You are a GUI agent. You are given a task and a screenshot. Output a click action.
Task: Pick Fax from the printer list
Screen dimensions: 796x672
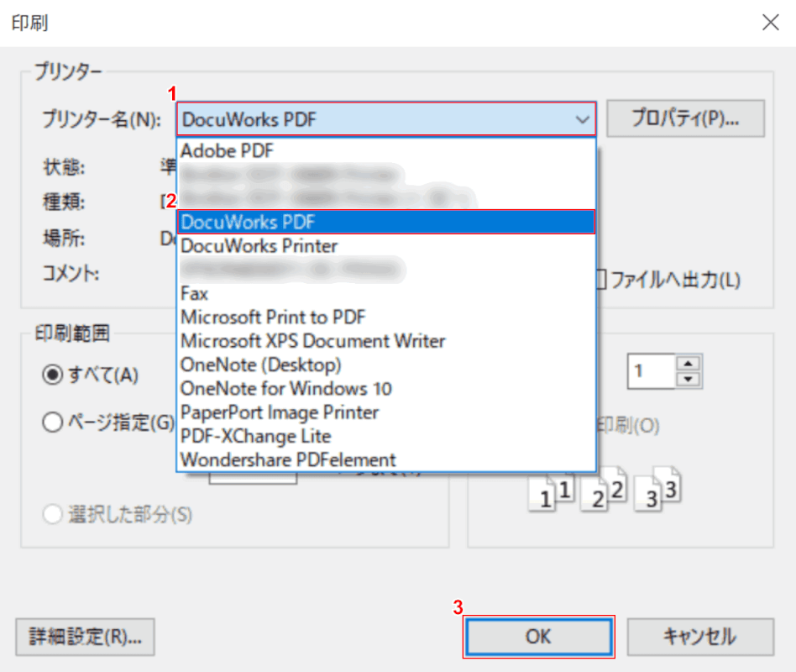tap(195, 294)
